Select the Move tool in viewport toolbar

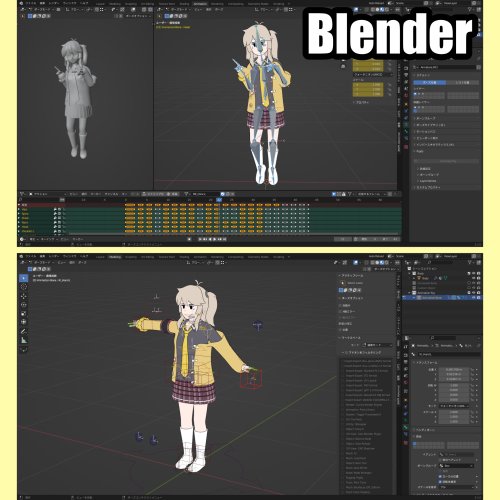pos(24,296)
